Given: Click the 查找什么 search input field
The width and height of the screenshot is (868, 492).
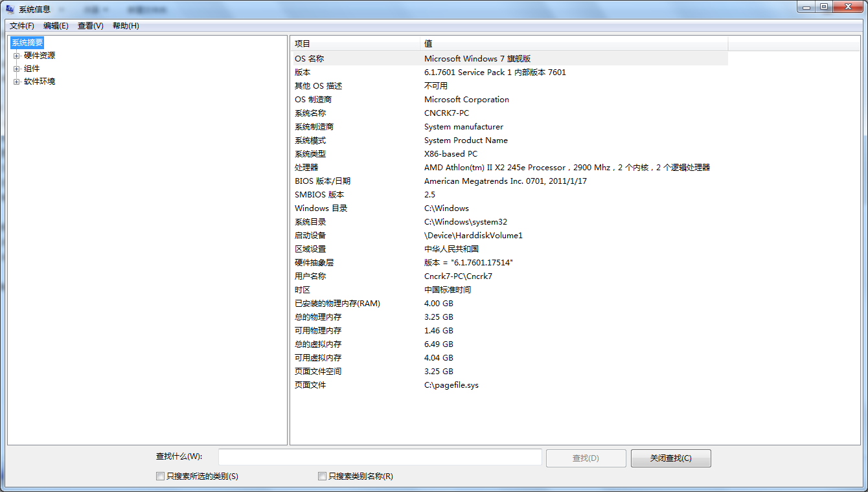Looking at the screenshot, I should 380,457.
